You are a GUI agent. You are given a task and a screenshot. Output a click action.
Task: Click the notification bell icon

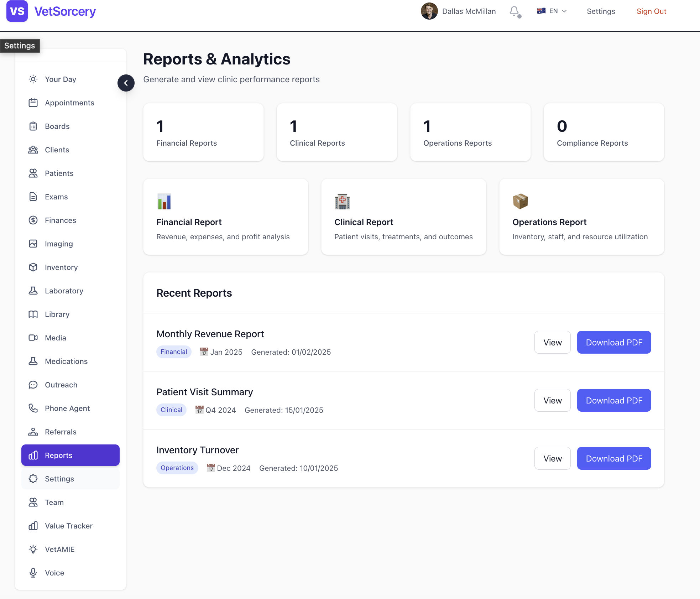514,11
